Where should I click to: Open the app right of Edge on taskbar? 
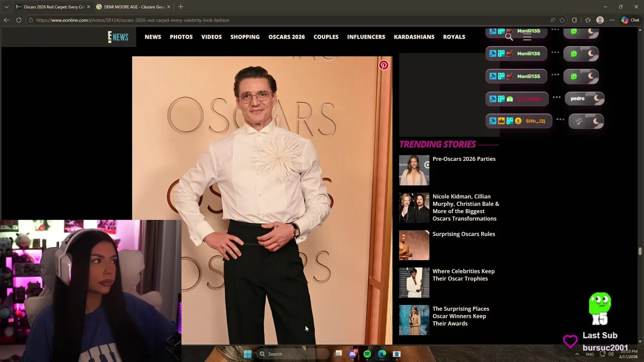tap(396, 354)
